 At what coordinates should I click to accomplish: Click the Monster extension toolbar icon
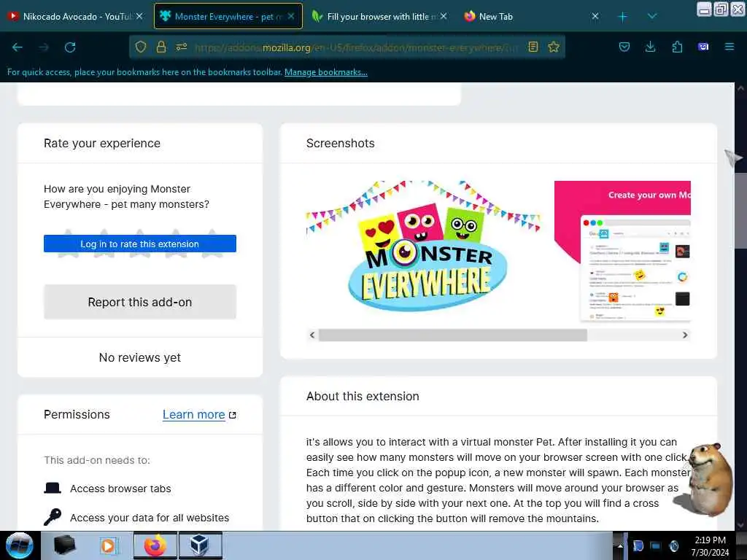pos(703,47)
